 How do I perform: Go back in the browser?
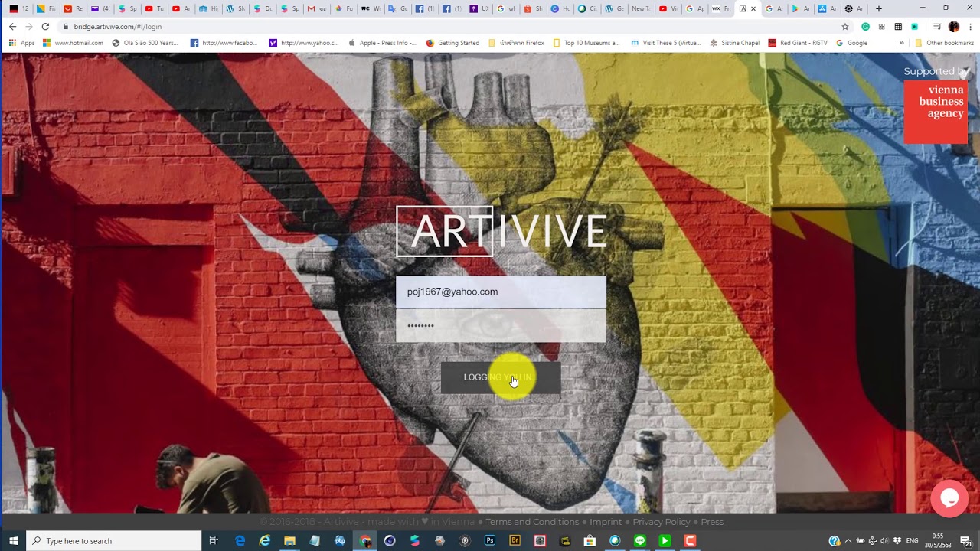coord(12,26)
